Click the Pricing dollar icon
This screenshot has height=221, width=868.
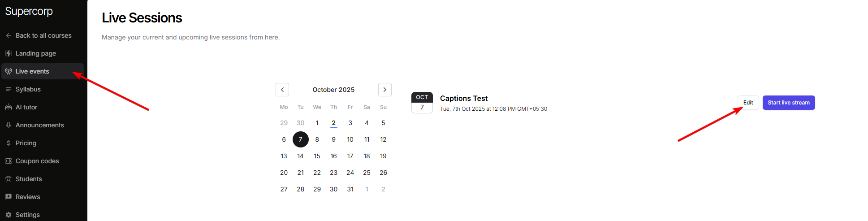tap(9, 143)
